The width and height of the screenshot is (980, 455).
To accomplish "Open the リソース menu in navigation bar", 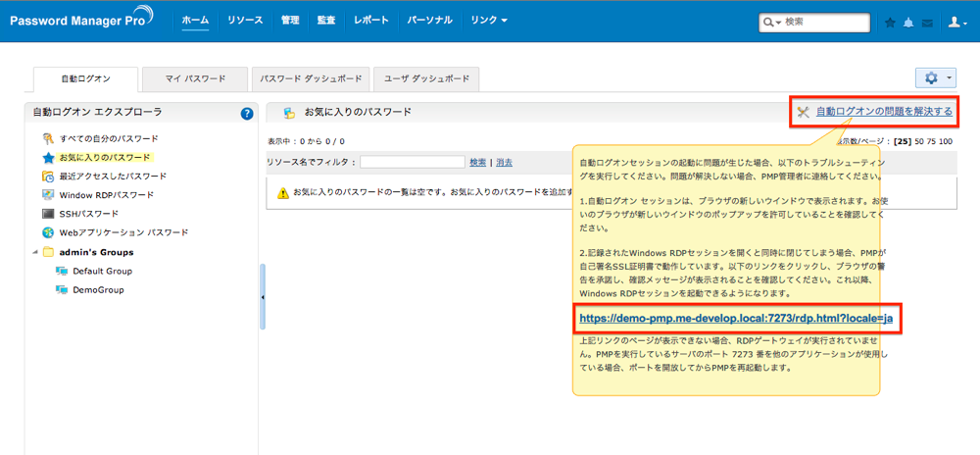I will (x=245, y=21).
